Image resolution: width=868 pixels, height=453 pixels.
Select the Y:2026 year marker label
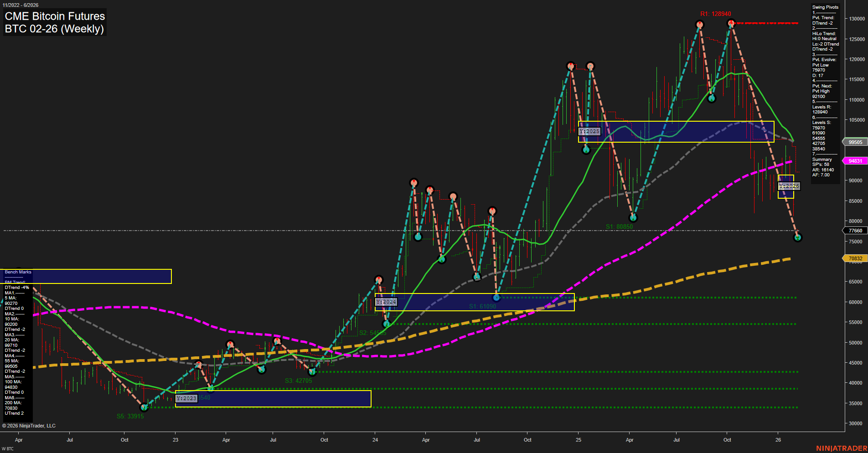coord(789,185)
